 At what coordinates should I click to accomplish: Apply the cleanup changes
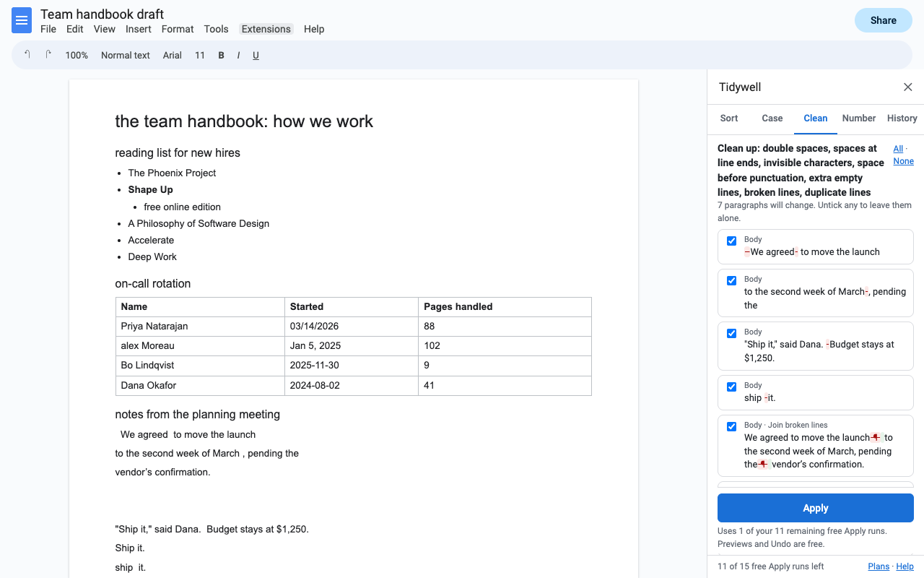coord(816,508)
